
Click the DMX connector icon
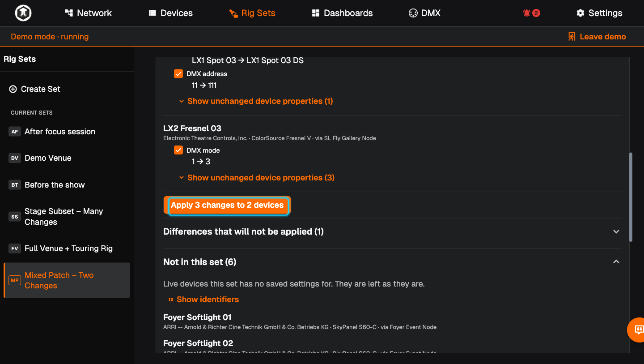pyautogui.click(x=413, y=13)
